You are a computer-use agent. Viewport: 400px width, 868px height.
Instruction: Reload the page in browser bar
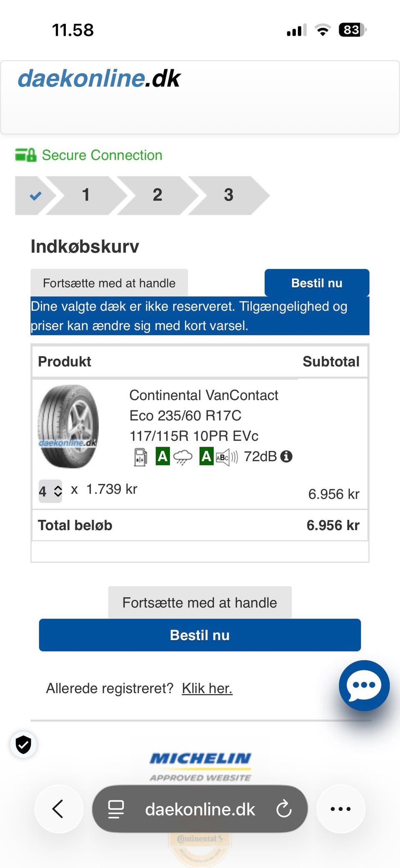[x=284, y=809]
